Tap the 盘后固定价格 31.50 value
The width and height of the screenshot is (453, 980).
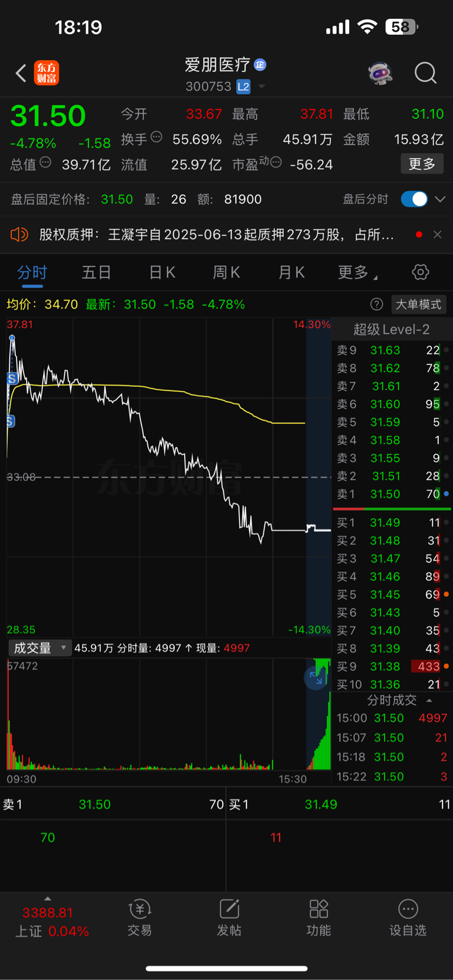[117, 199]
